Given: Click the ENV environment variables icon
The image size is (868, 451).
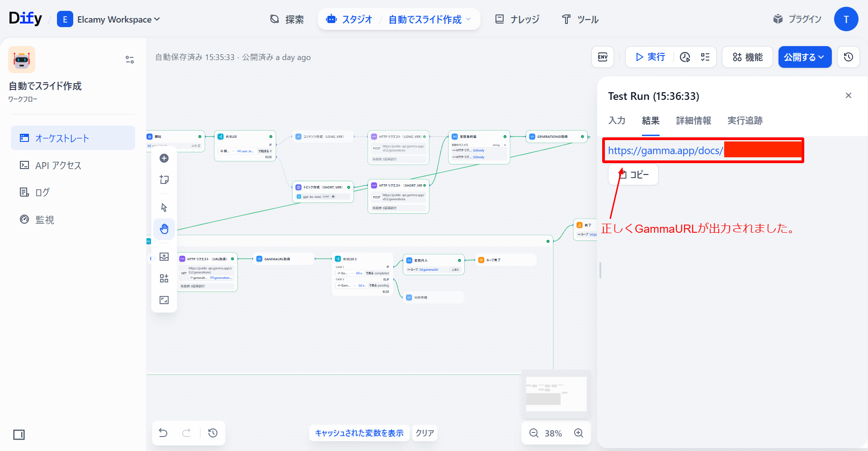Looking at the screenshot, I should point(602,57).
